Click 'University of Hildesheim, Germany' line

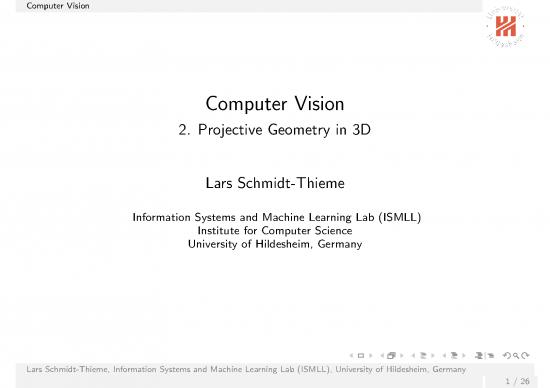click(x=275, y=244)
